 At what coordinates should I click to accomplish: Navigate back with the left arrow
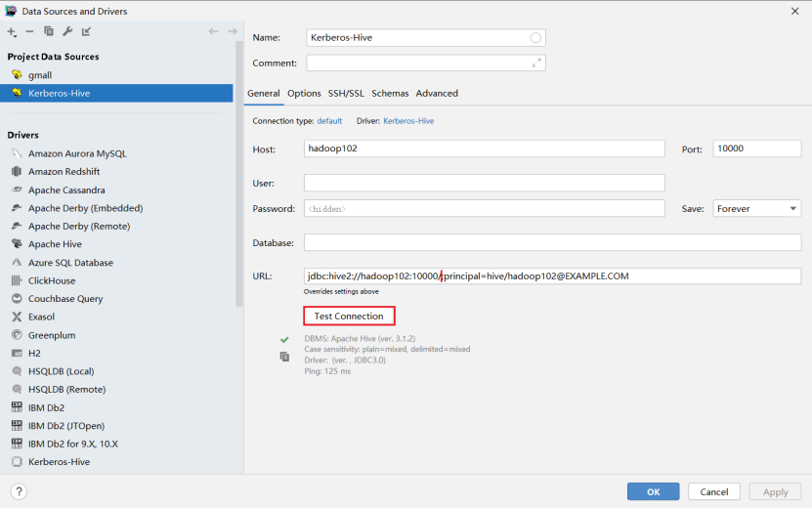point(213,31)
